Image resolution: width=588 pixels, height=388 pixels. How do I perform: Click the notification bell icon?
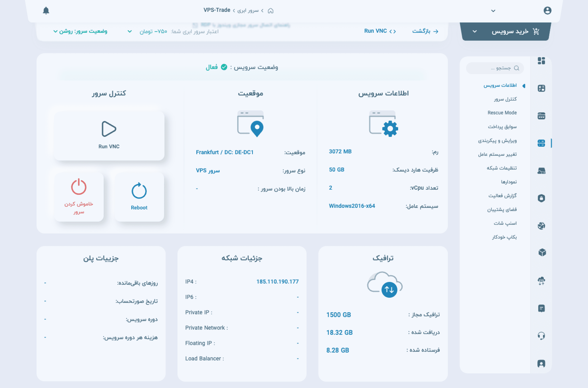click(46, 11)
